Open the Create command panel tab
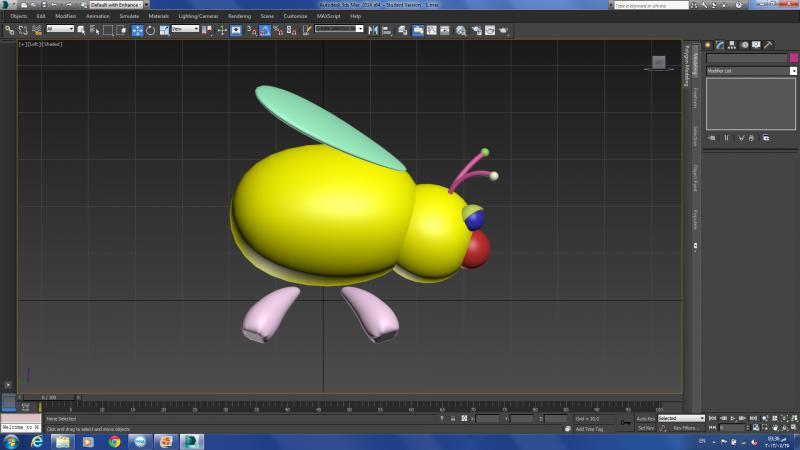The image size is (800, 450). pyautogui.click(x=708, y=45)
